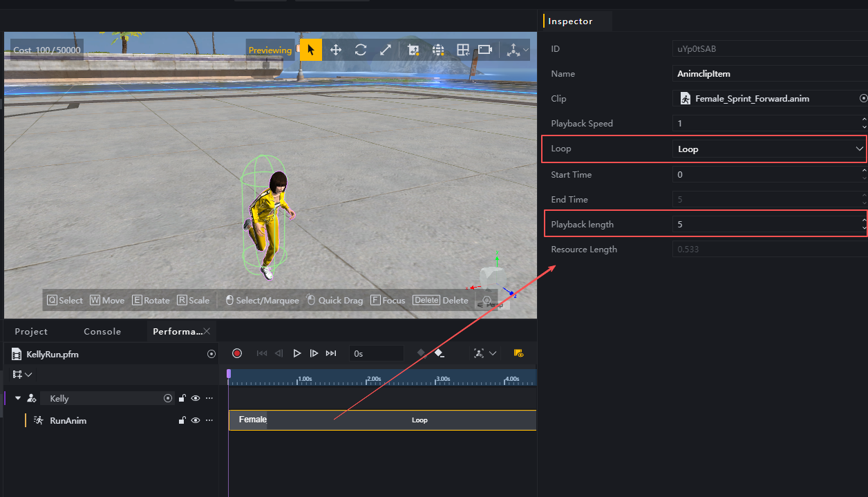Toggle visibility eye of RunAnim track
The height and width of the screenshot is (497, 868).
pyautogui.click(x=196, y=420)
